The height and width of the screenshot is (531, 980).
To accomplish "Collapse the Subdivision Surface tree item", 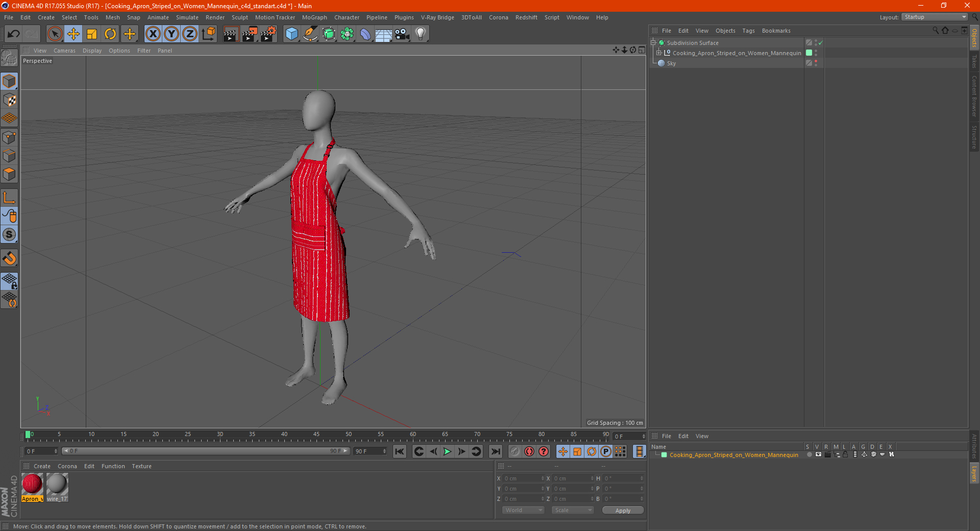I will [x=653, y=43].
